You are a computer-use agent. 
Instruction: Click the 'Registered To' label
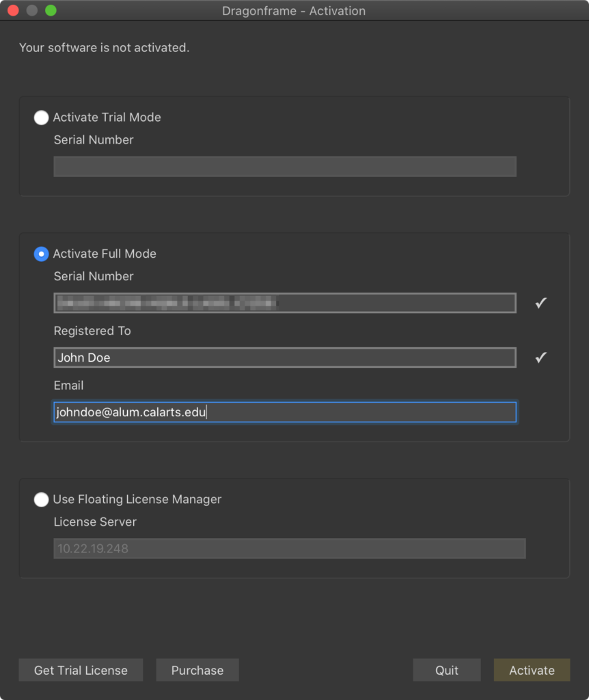click(x=92, y=331)
